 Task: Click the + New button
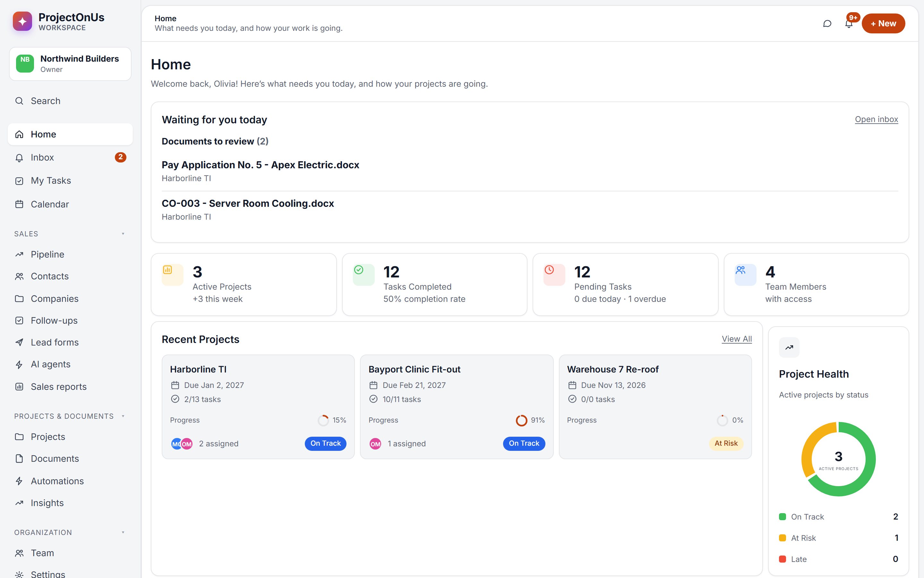pos(883,24)
